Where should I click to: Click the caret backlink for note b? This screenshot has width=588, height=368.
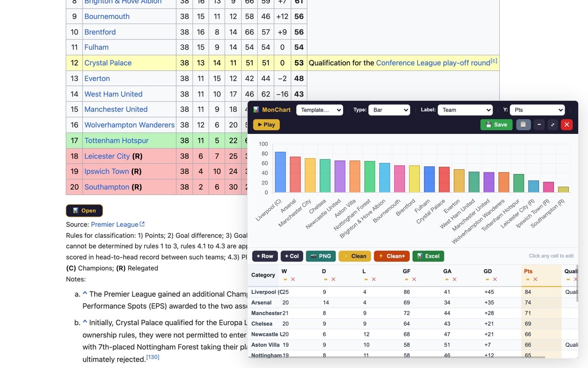coord(85,322)
